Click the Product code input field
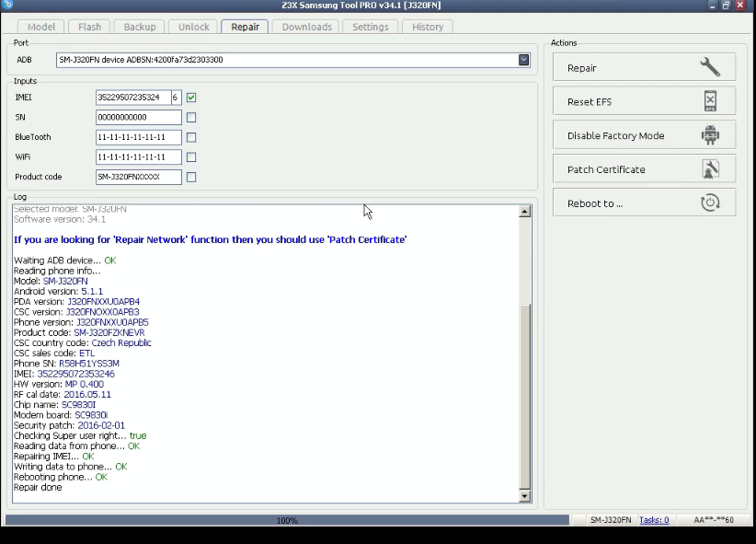 139,177
